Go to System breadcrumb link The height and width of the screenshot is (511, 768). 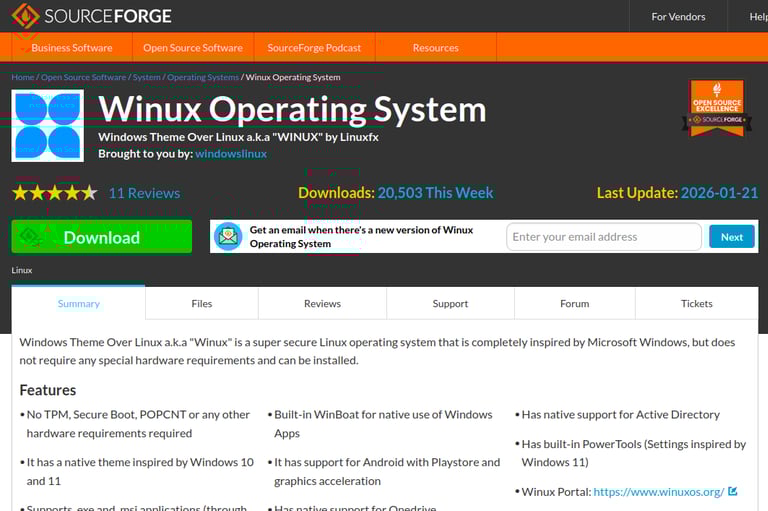146,77
